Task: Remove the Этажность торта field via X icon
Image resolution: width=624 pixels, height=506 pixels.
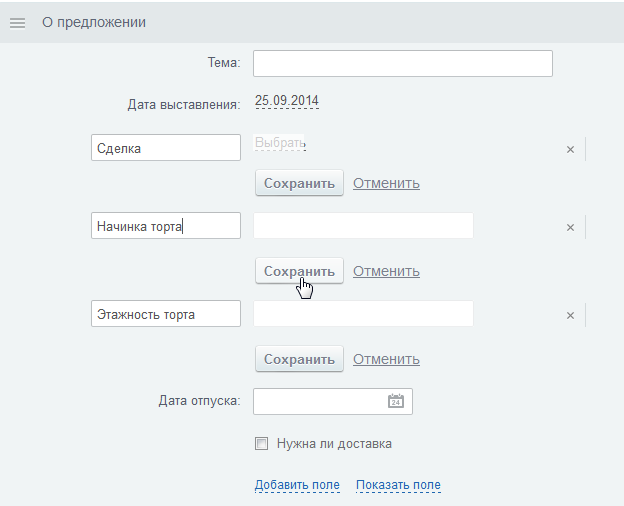Action: point(570,315)
